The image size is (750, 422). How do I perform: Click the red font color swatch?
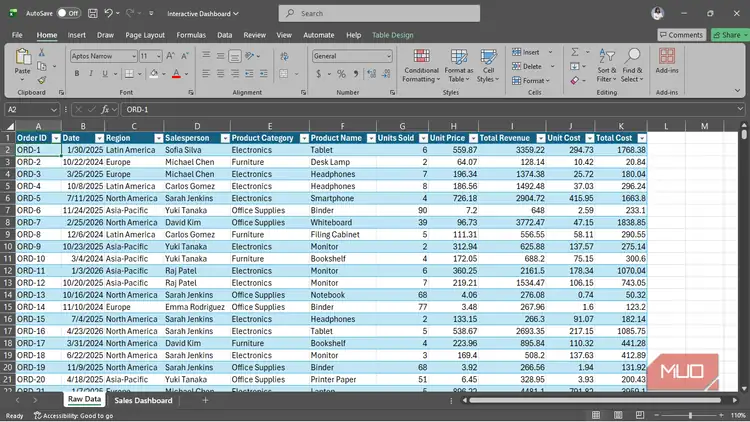176,74
